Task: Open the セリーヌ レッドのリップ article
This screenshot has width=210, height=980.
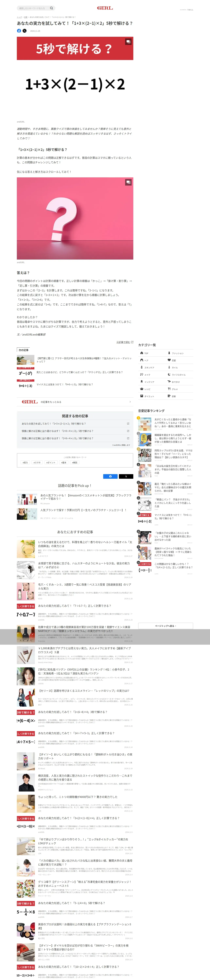Action: 75,697
